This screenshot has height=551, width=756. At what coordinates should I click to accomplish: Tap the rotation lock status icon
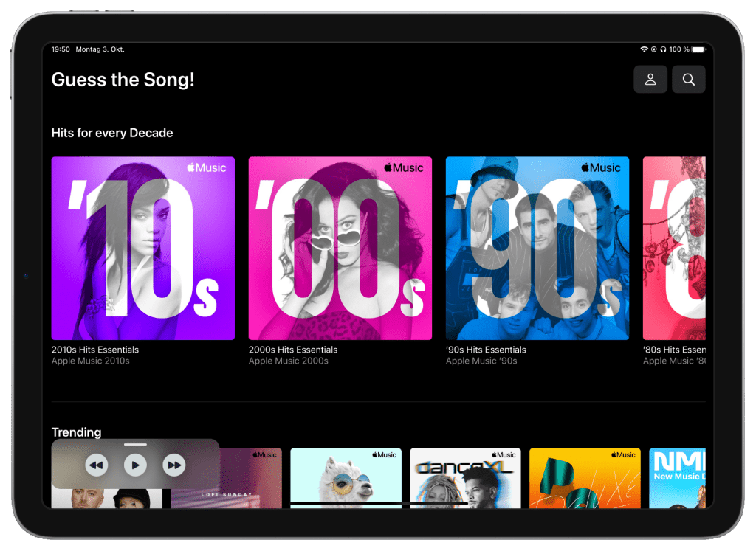pos(653,49)
